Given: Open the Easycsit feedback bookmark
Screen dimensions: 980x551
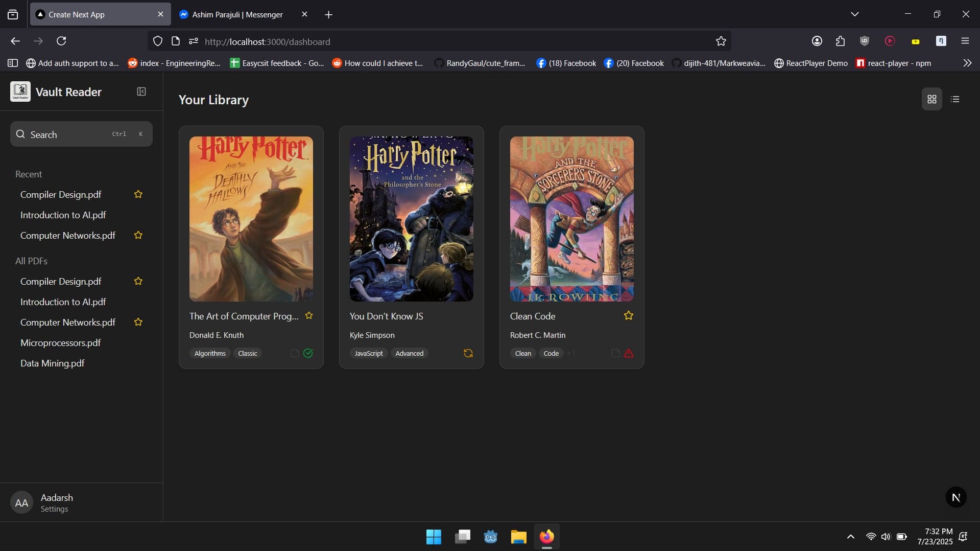Looking at the screenshot, I should pos(277,63).
